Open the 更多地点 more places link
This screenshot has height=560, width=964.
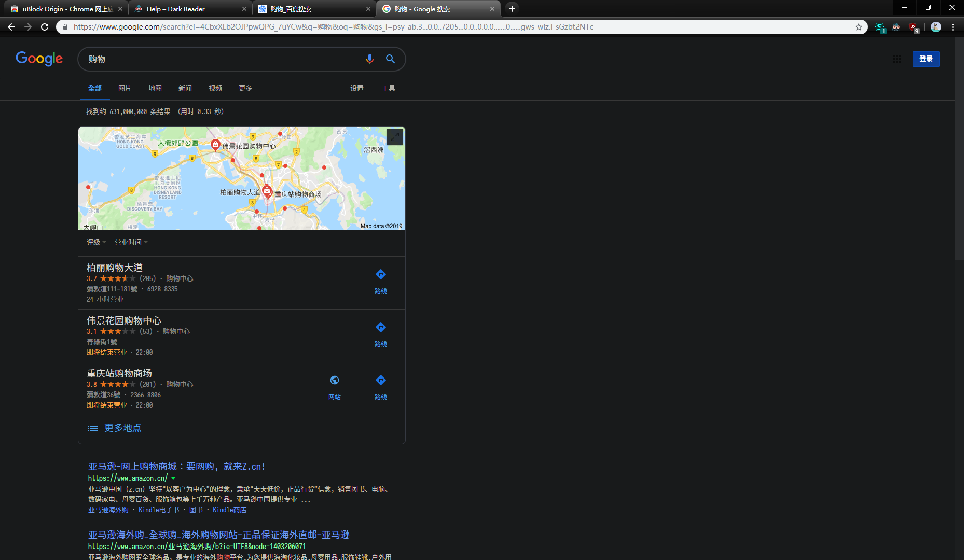[x=123, y=428]
